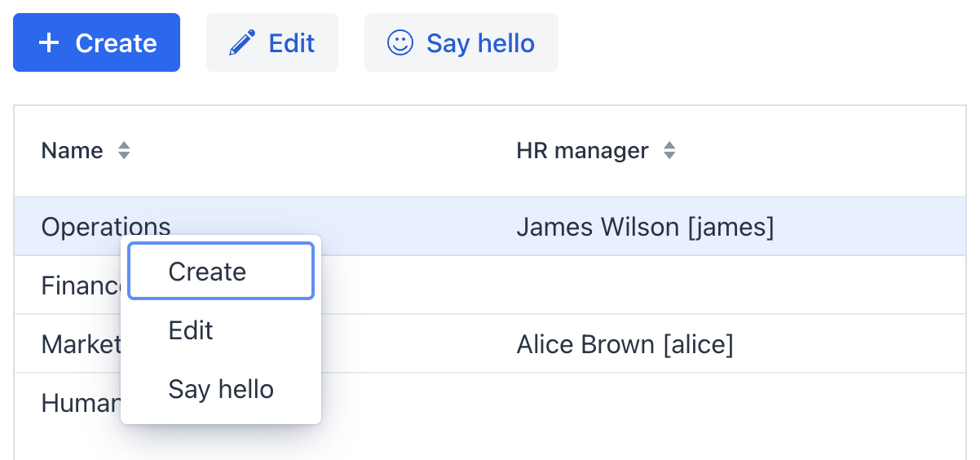Select the Operations department row
Screen dimensions: 980x460
(x=106, y=226)
